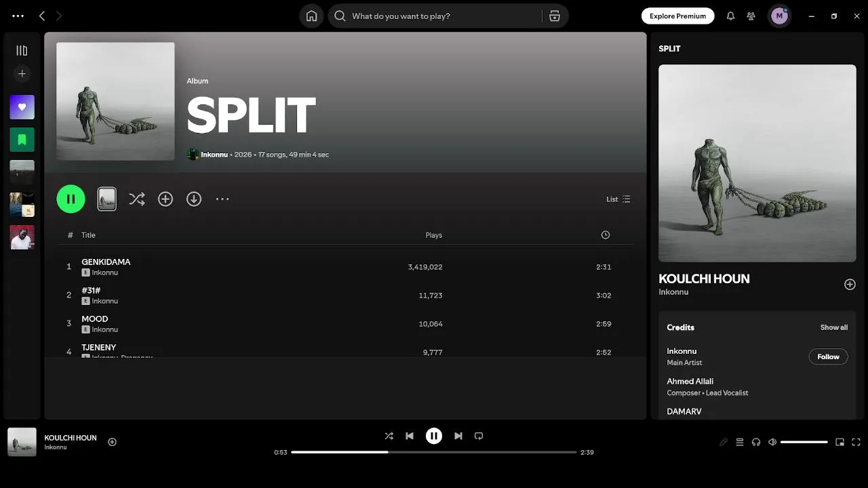Skip to previous track
This screenshot has width=868, height=488.
(410, 436)
